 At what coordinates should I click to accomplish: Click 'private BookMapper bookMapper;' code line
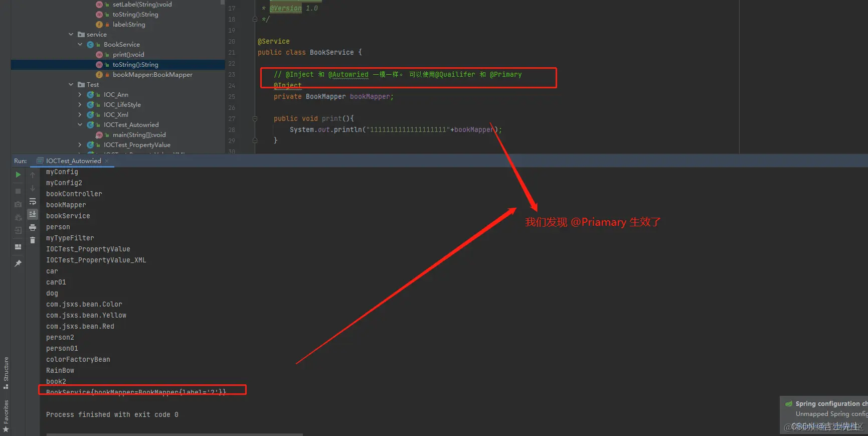click(x=333, y=97)
